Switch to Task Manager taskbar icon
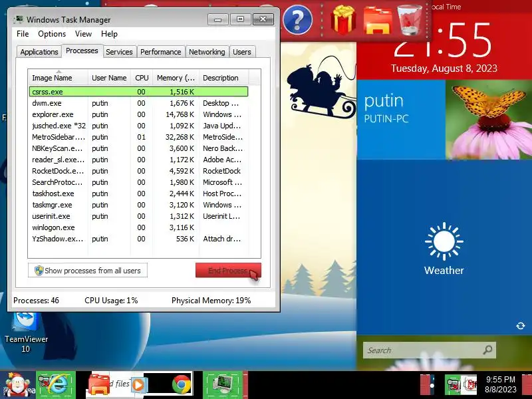This screenshot has height=399, width=532. click(223, 385)
